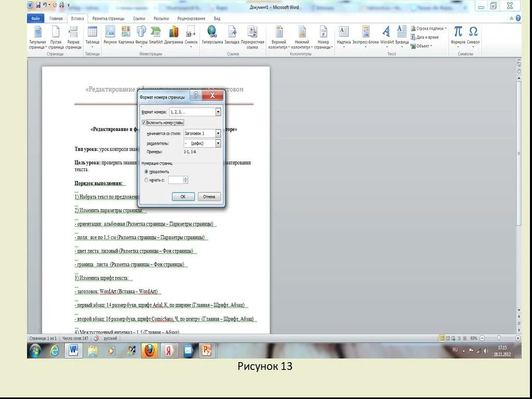Insert a chart with Диаграмма
532x399 pixels.
pos(174,35)
